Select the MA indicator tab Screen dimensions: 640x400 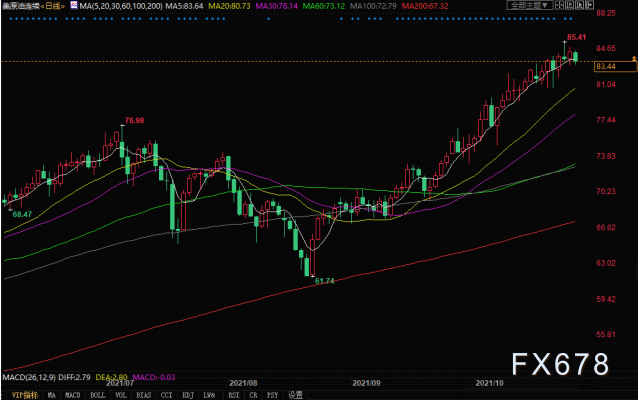51,395
